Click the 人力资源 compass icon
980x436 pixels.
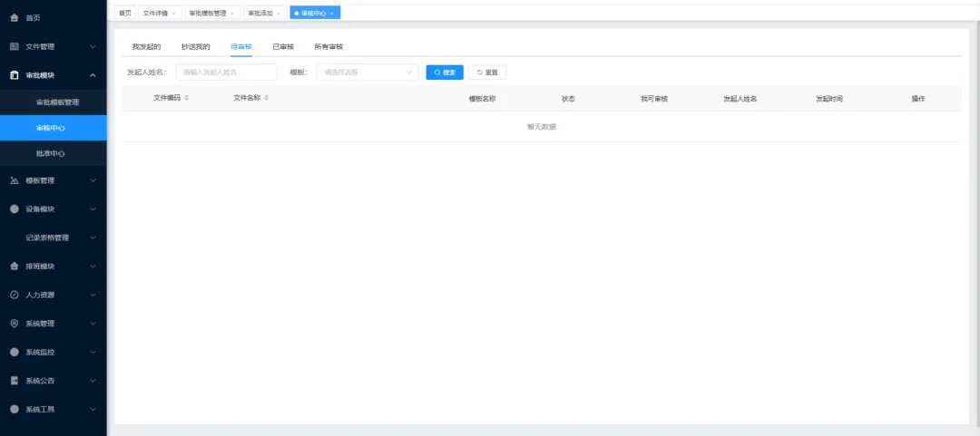15,295
